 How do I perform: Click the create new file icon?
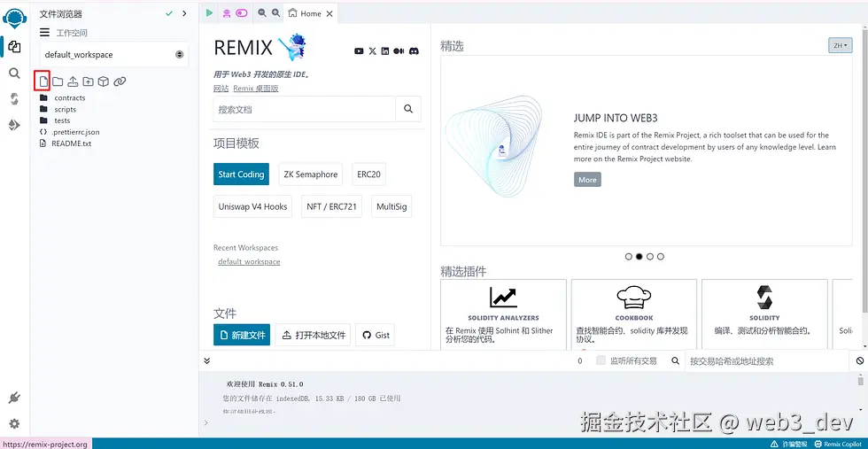coord(43,81)
